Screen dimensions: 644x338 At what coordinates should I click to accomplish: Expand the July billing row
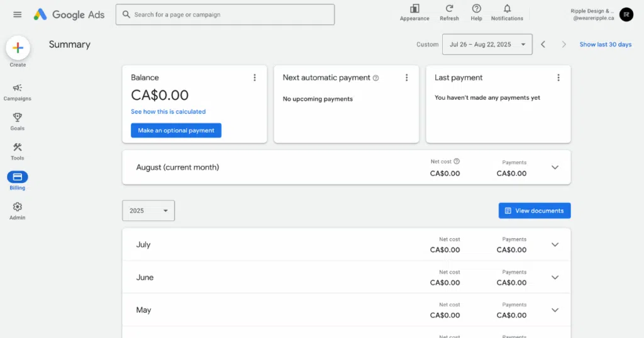coord(555,245)
